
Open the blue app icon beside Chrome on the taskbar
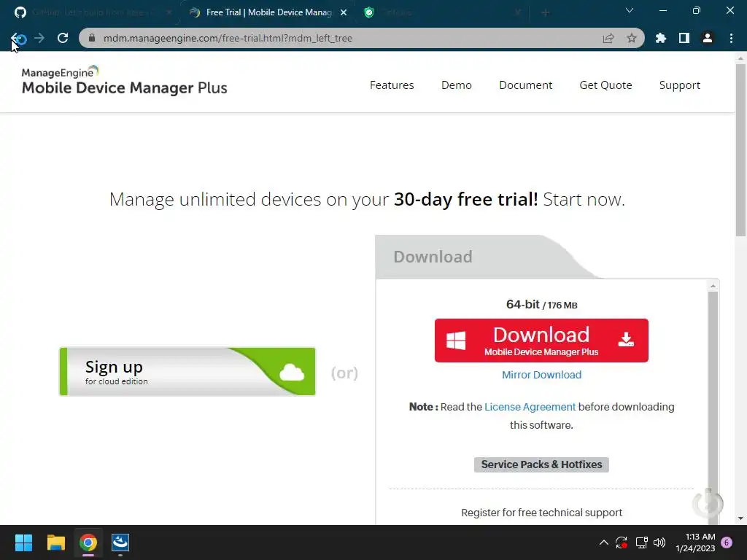tap(120, 542)
